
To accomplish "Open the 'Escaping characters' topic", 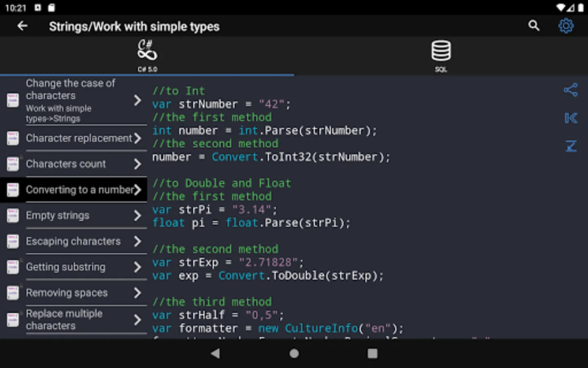I will [73, 241].
